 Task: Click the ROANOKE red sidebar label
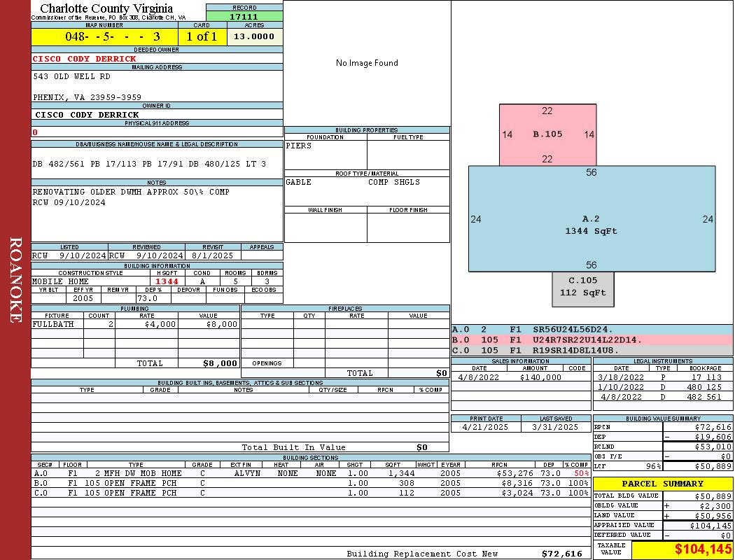(x=15, y=280)
